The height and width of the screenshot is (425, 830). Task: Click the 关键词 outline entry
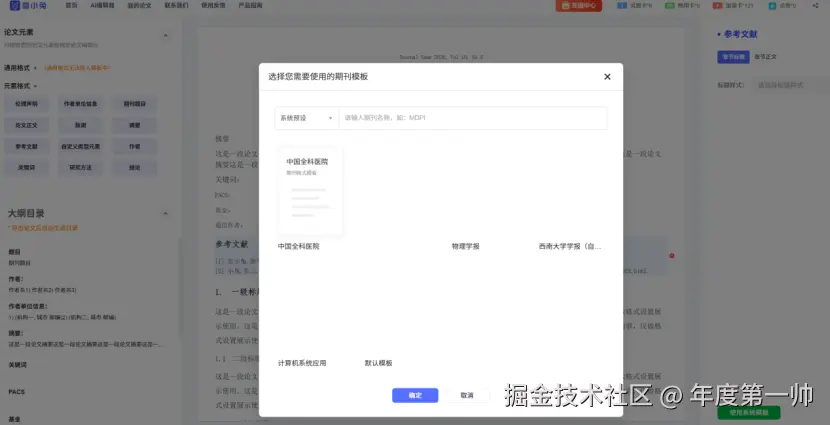pyautogui.click(x=17, y=365)
